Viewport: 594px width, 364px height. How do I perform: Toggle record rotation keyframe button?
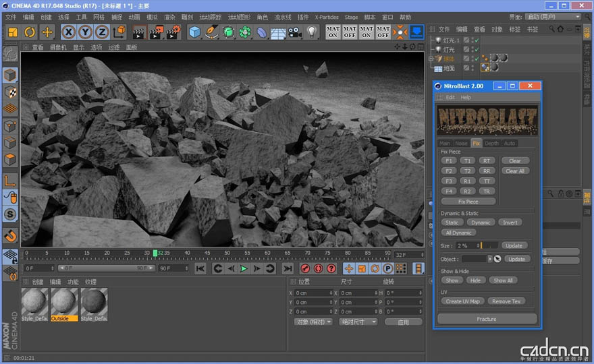(375, 268)
